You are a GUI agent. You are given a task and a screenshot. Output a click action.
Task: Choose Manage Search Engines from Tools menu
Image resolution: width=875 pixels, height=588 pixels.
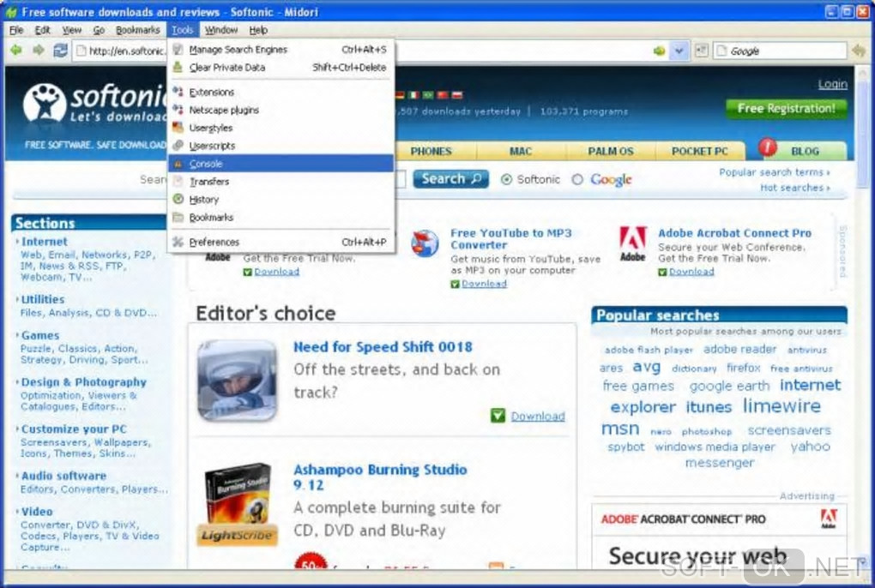tap(281, 50)
